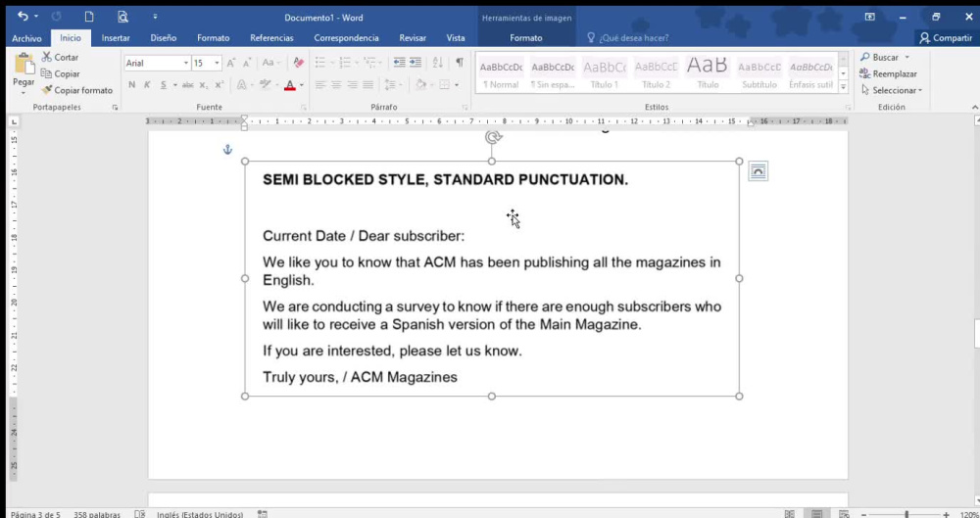Justify the paragraph text
The height and width of the screenshot is (518, 980).
(368, 85)
